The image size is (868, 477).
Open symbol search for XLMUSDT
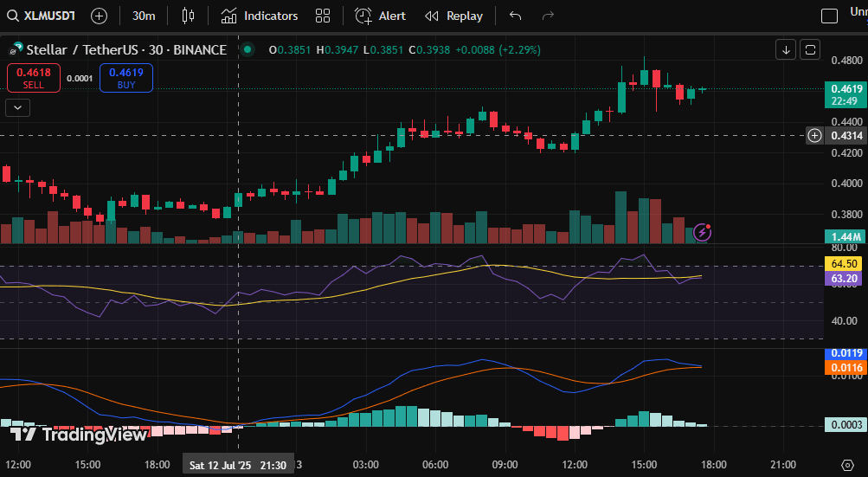click(42, 16)
